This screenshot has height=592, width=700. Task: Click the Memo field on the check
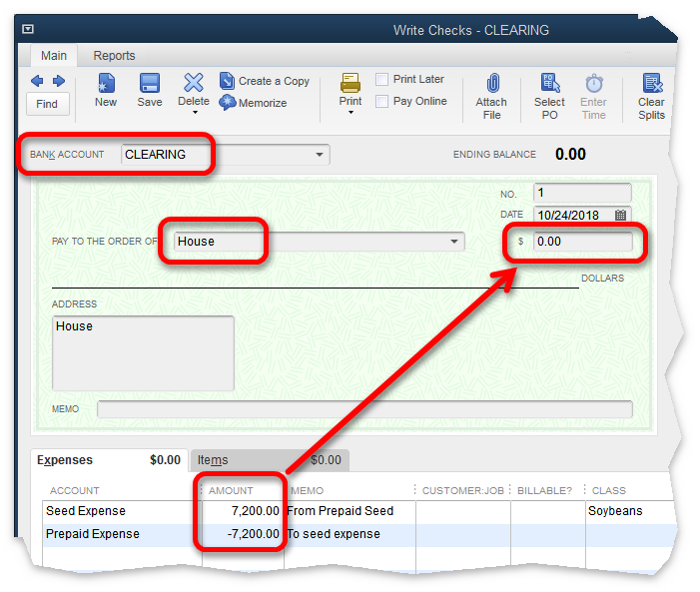pyautogui.click(x=364, y=409)
